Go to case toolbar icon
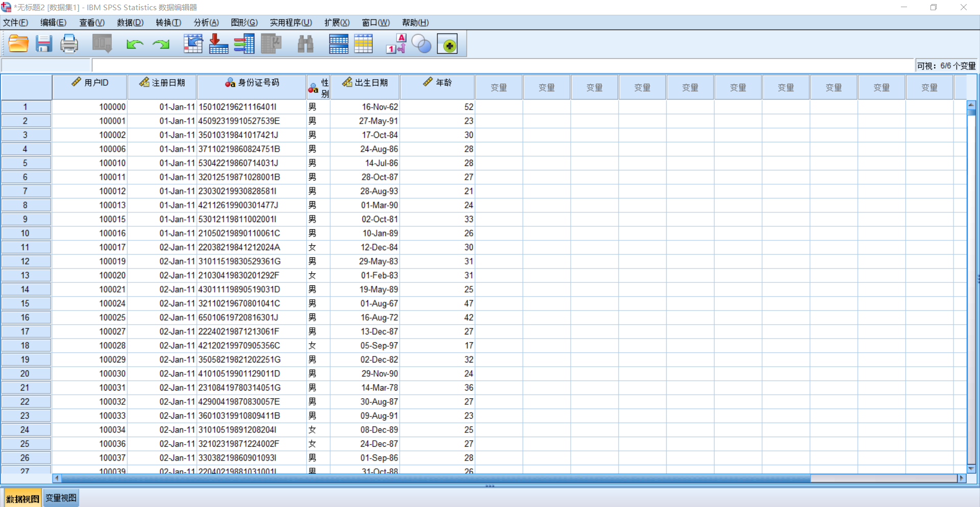 (x=193, y=44)
